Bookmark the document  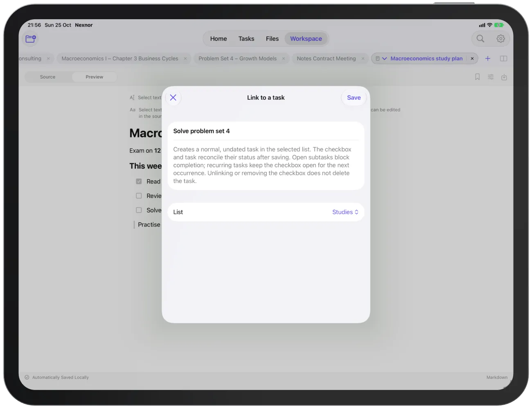click(477, 77)
